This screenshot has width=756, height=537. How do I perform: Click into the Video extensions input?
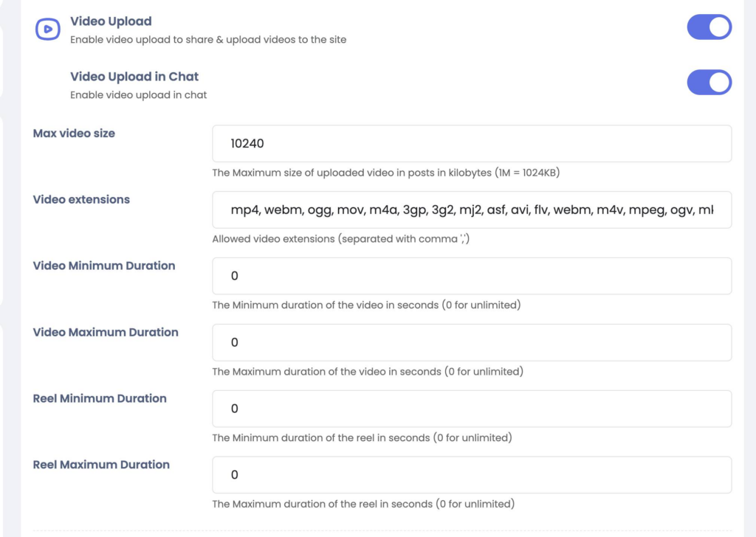point(472,210)
